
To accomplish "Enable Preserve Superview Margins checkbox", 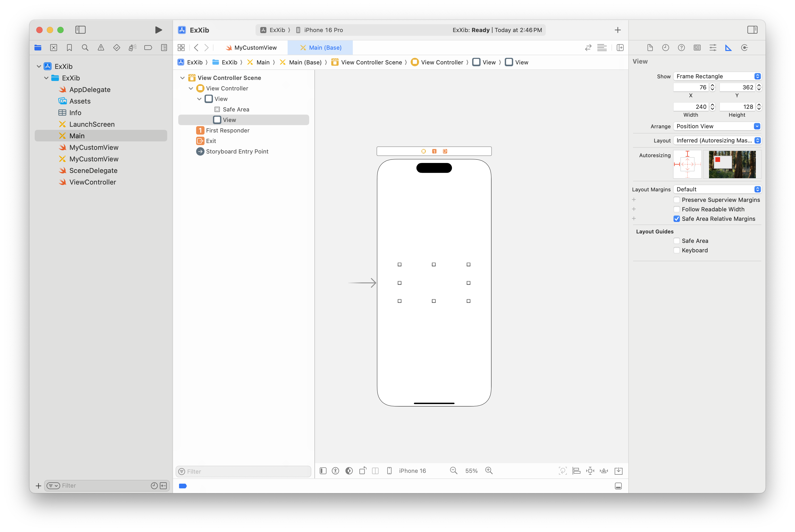I will click(x=677, y=200).
